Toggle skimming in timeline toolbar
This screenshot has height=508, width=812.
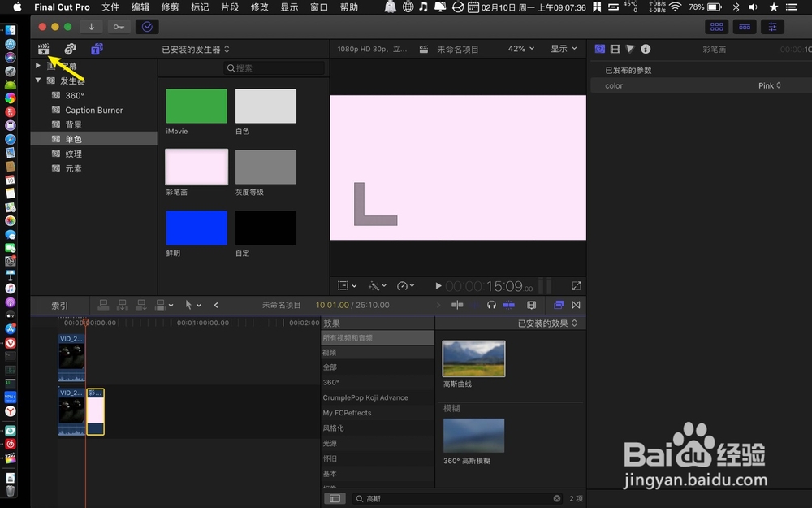(x=457, y=305)
